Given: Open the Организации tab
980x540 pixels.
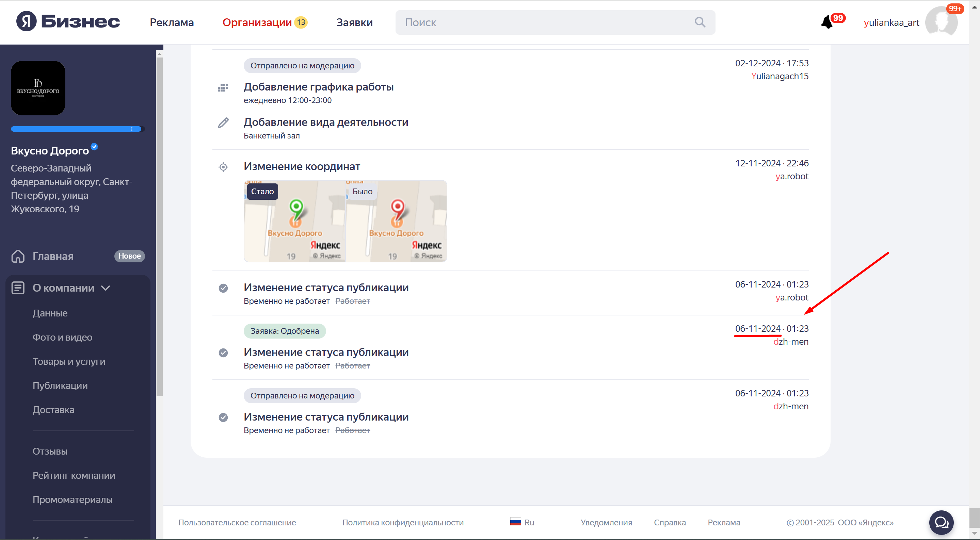Looking at the screenshot, I should point(257,22).
